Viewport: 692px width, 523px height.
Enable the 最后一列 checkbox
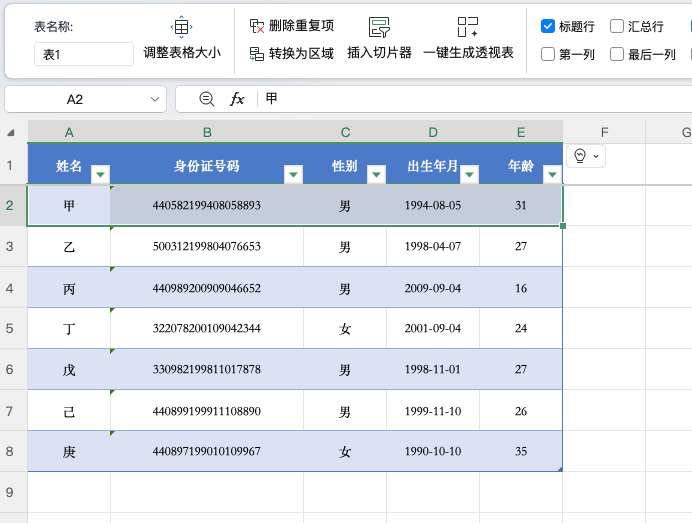pyautogui.click(x=617, y=54)
